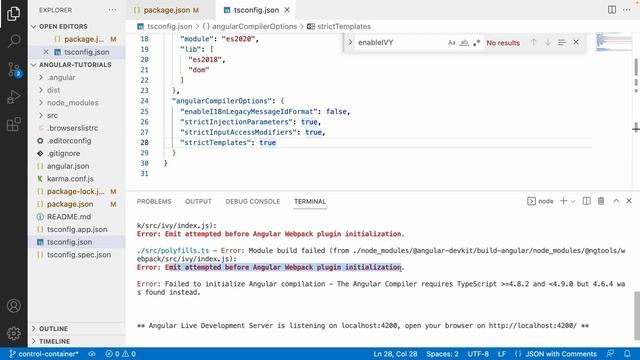Open the Search view in activity bar
This screenshot has width=640, height=360.
tap(13, 41)
